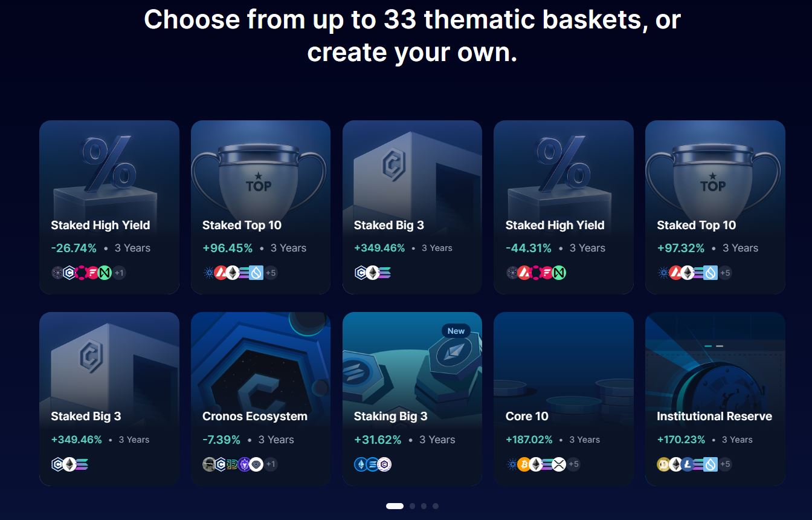Click the Staking Big 3 +31.62% return
The height and width of the screenshot is (520, 812).
(378, 440)
